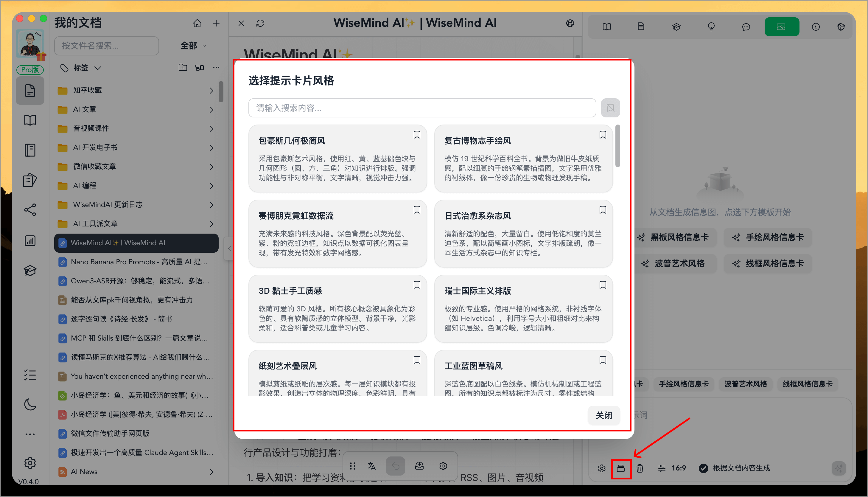Click the trash icon near the aspect ratio
868x497 pixels.
click(x=640, y=468)
